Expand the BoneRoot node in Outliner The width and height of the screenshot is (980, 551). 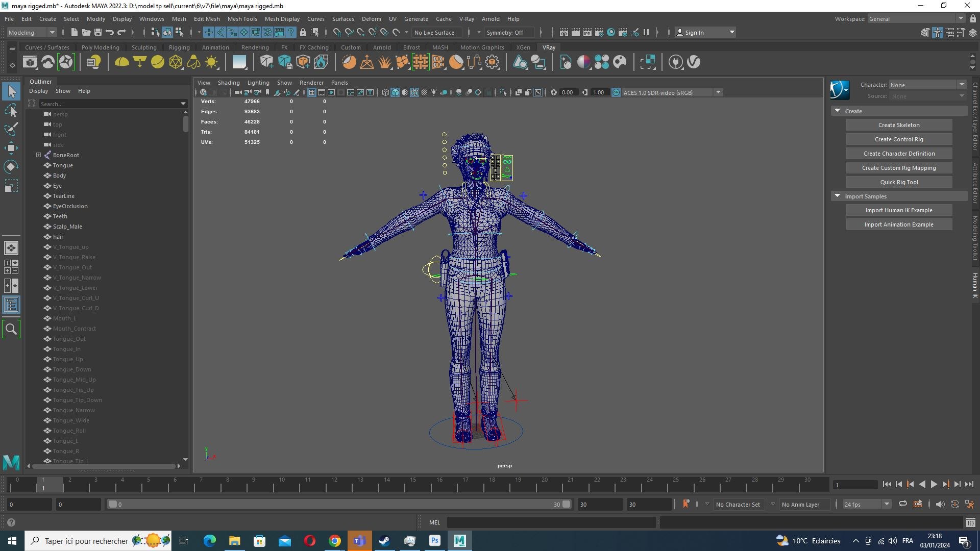coord(38,155)
